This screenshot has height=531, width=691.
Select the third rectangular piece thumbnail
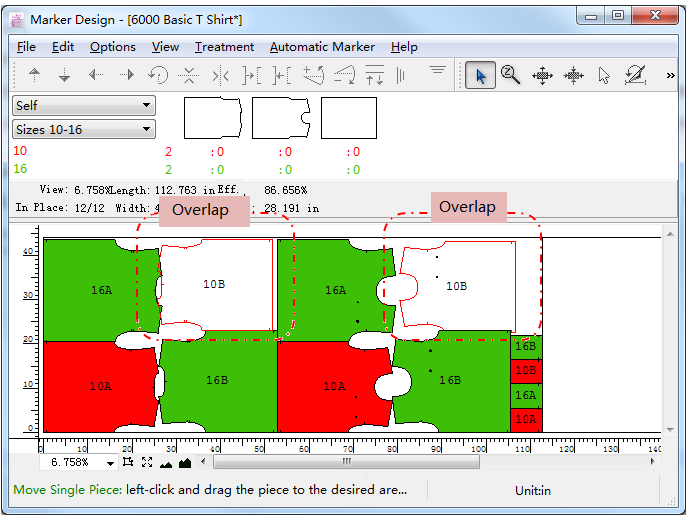pos(349,118)
